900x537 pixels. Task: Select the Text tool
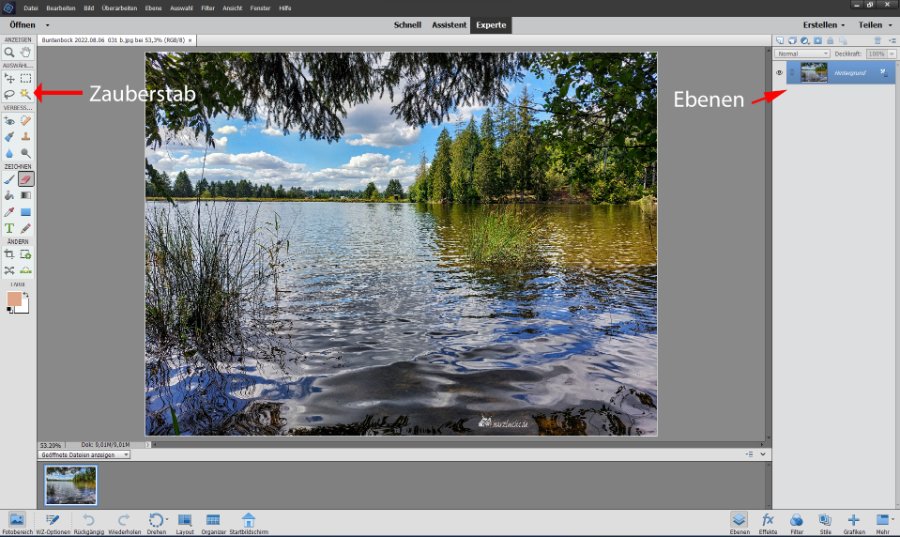[x=9, y=228]
